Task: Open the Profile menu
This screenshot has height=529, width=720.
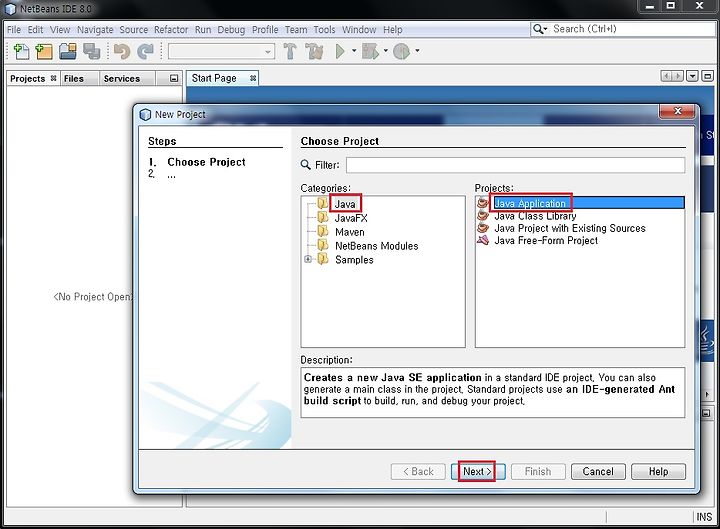Action: (265, 30)
